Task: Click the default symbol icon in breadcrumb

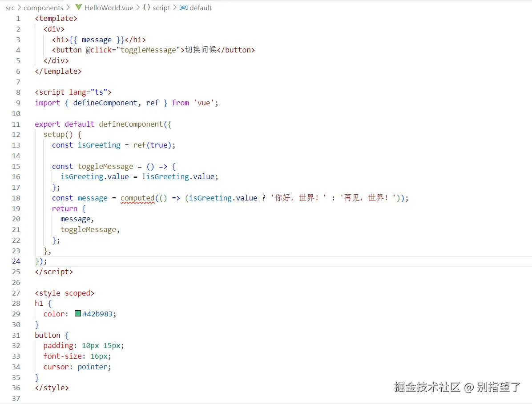Action: (x=183, y=7)
